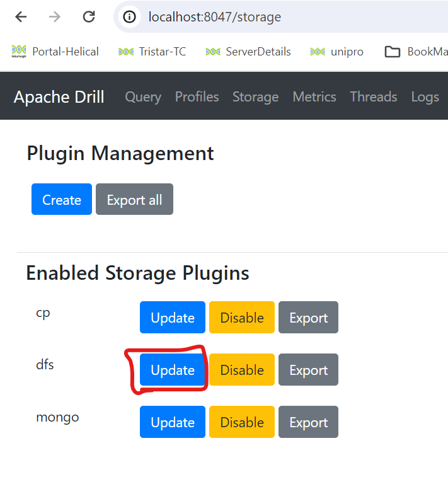448x477 pixels.
Task: Open the ServerDetails bookmark
Action: point(248,52)
